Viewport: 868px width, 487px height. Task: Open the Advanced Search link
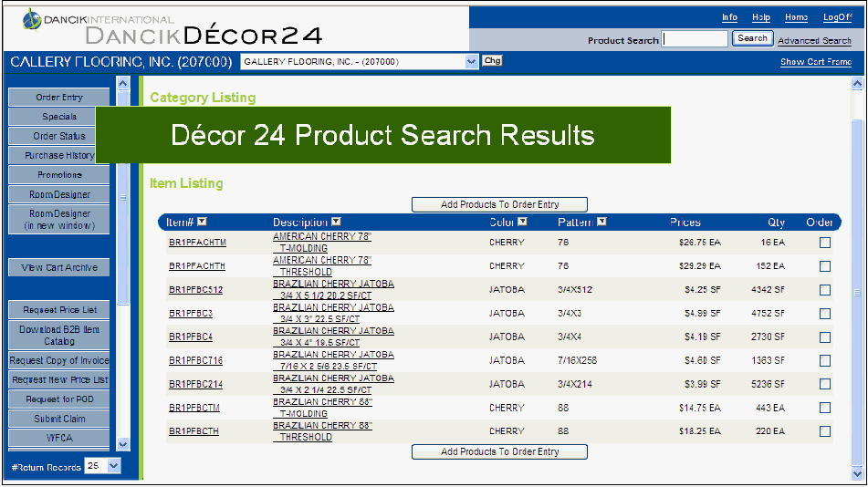(x=814, y=40)
